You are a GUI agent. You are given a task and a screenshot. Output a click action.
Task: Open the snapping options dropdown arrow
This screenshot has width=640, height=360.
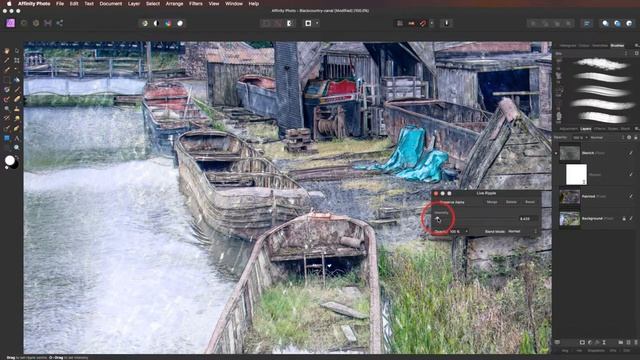pos(431,23)
